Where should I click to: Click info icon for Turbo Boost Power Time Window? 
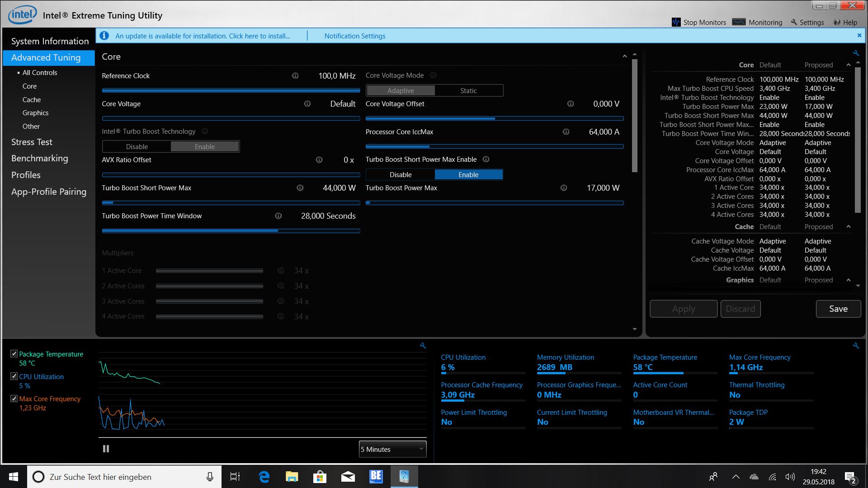278,216
